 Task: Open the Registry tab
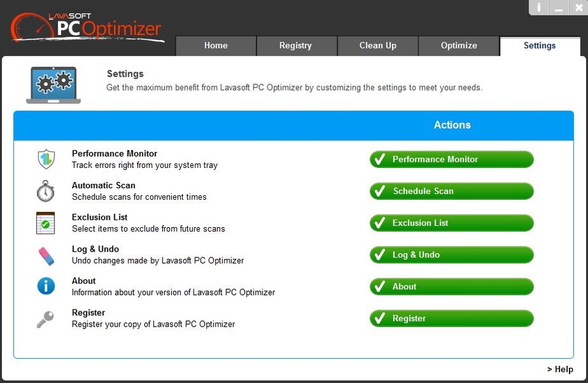[297, 46]
